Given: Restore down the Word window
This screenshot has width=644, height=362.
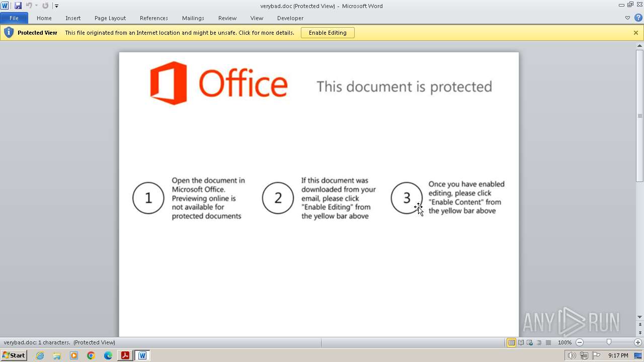Looking at the screenshot, I should pyautogui.click(x=630, y=5).
